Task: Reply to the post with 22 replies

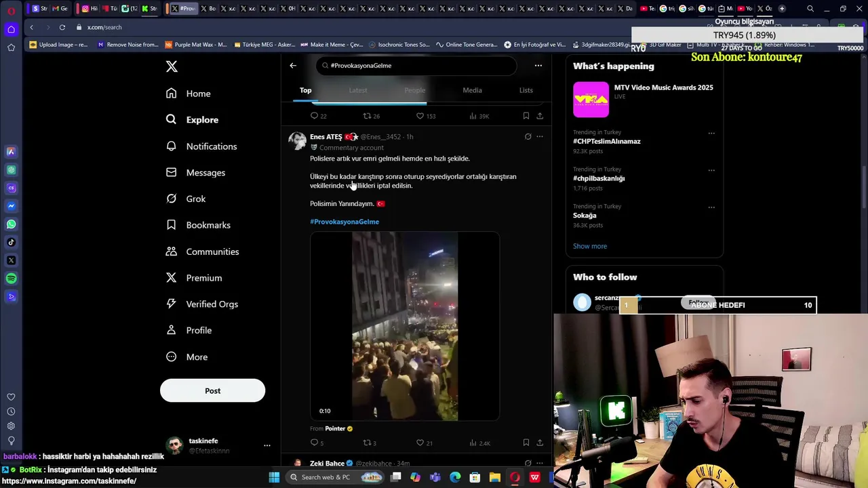Action: [318, 116]
